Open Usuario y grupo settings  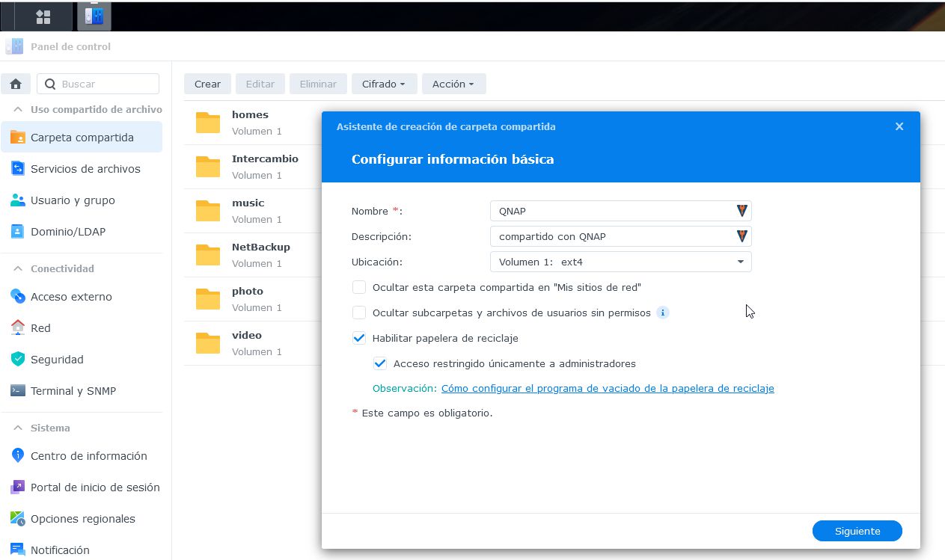(73, 200)
